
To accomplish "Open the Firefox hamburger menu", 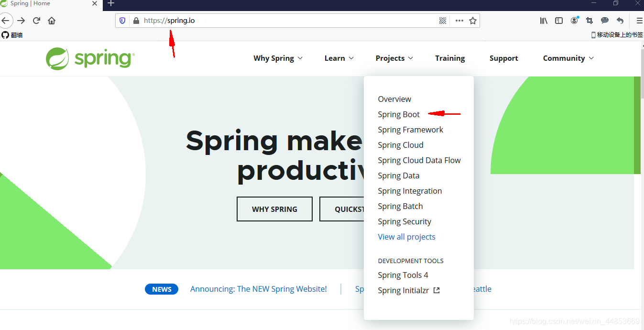I will (x=640, y=21).
